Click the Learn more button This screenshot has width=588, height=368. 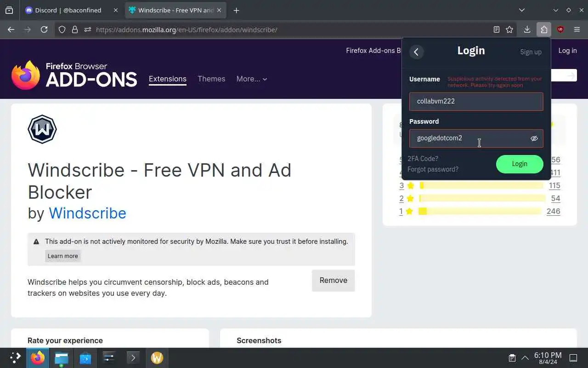click(x=63, y=256)
